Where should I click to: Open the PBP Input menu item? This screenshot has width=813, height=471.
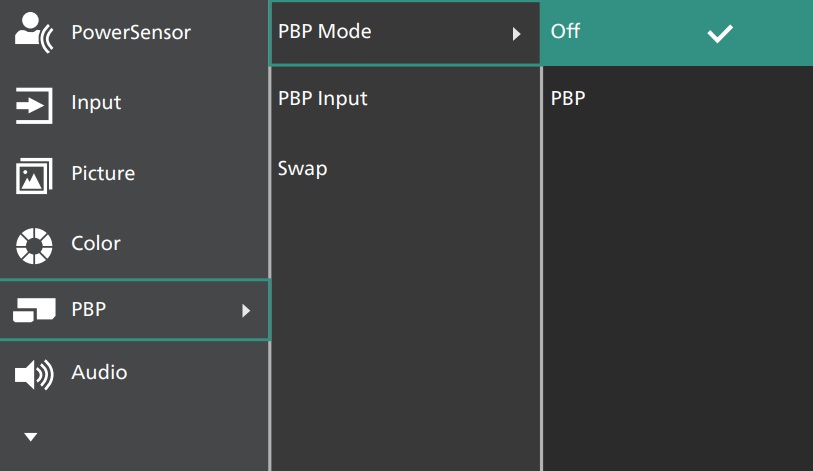click(x=323, y=99)
